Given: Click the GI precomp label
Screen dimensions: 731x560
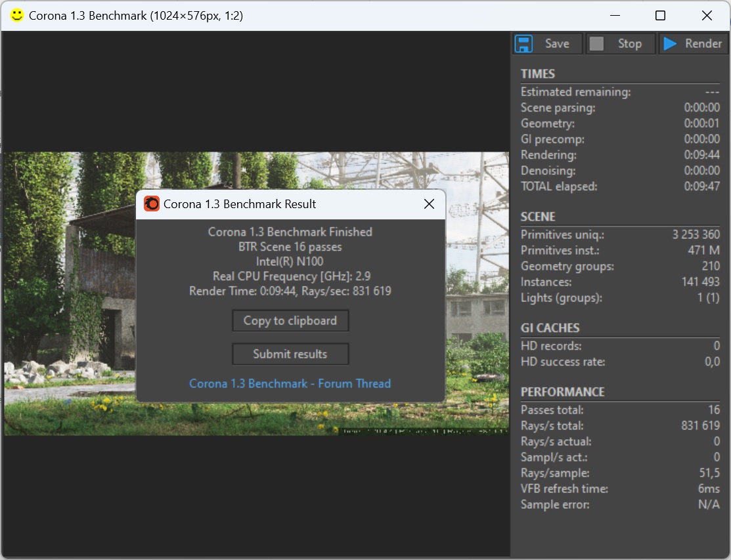Looking at the screenshot, I should click(x=552, y=139).
